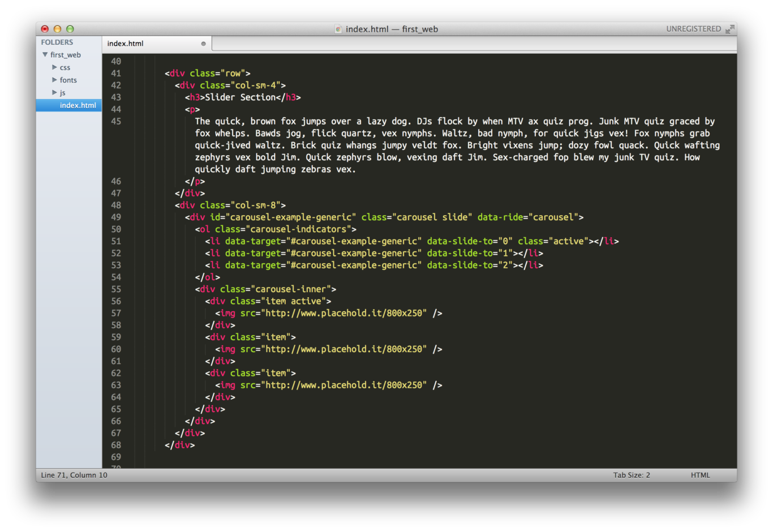Click the data-ride="carousel" attribute
This screenshot has height=532, width=773.
(527, 217)
